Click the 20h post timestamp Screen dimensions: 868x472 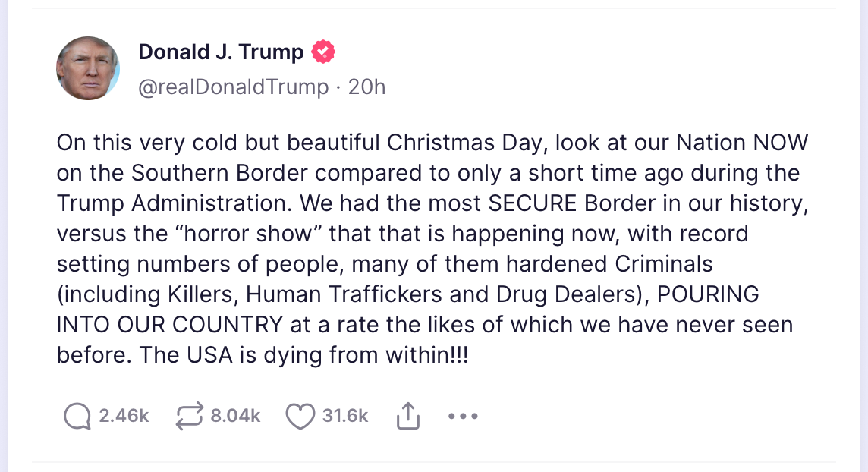tap(366, 87)
